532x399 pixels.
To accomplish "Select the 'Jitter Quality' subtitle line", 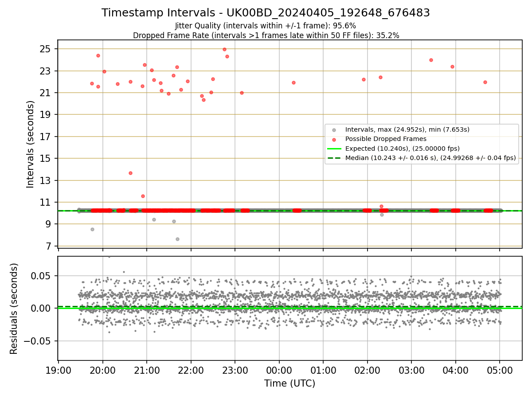I will coord(266,26).
